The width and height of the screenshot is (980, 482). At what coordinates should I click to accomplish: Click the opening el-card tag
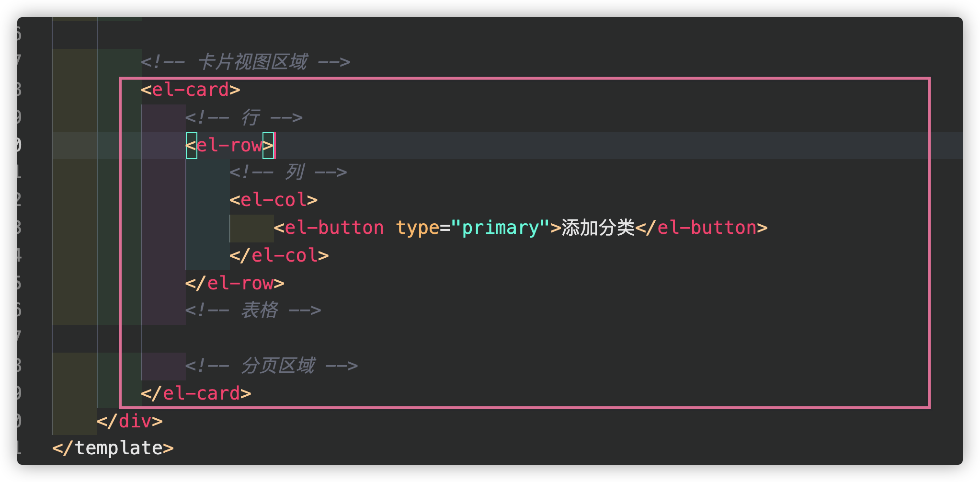pyautogui.click(x=191, y=90)
